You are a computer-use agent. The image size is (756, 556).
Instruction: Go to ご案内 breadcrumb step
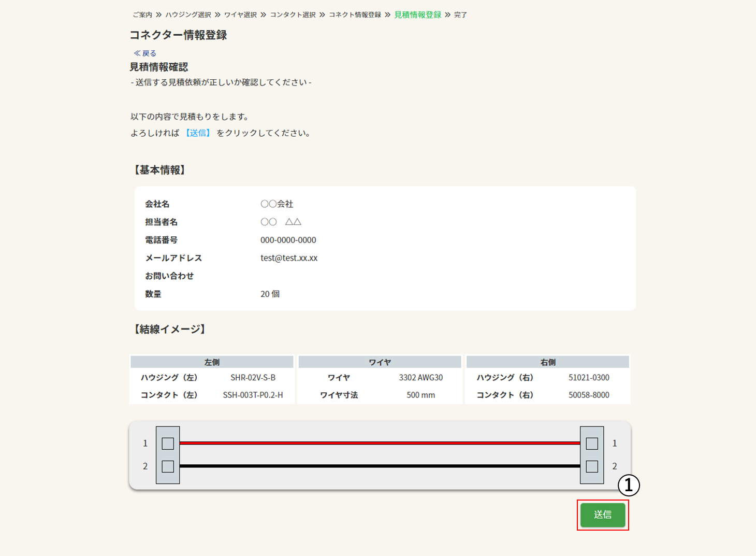142,15
